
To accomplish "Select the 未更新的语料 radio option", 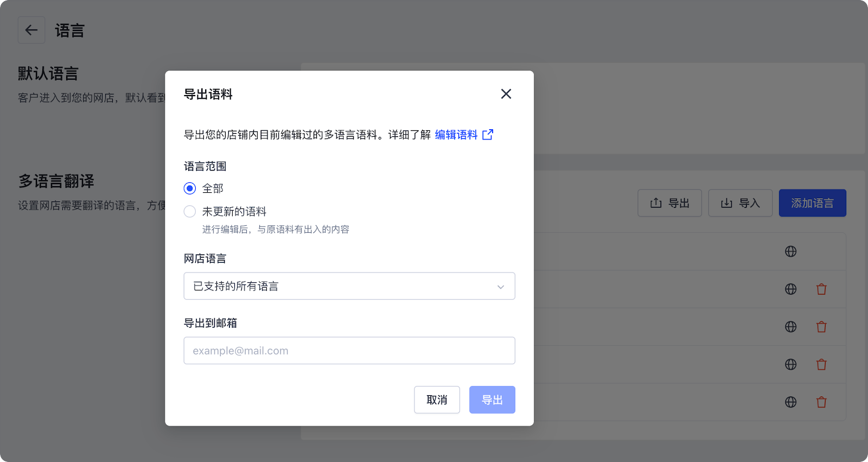I will coord(190,212).
